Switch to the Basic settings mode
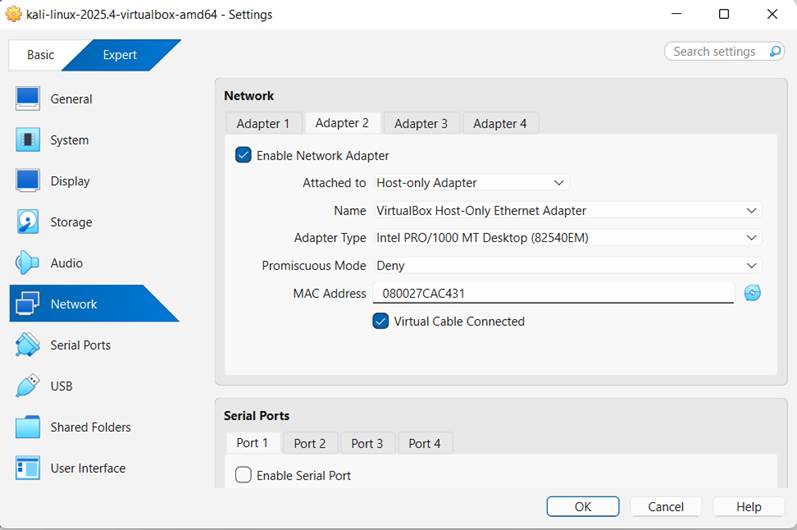 pyautogui.click(x=40, y=55)
